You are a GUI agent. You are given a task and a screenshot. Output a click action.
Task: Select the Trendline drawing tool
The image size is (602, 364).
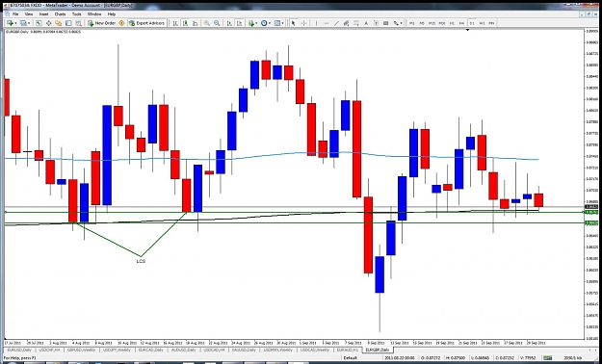tap(336, 23)
